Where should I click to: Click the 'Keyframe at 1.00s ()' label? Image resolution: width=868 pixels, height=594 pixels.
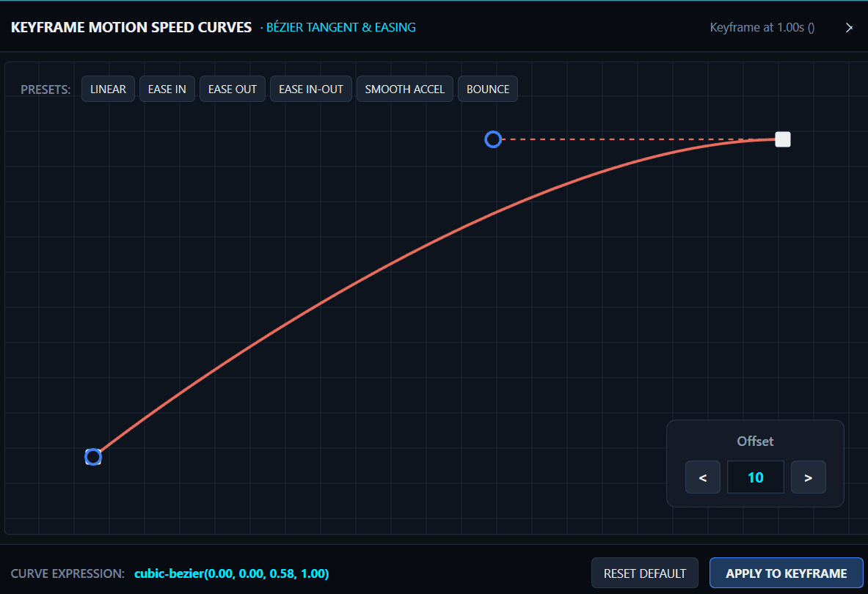click(x=762, y=28)
